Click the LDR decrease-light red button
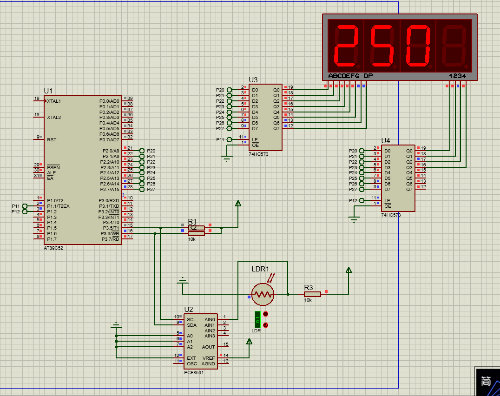 266,325
